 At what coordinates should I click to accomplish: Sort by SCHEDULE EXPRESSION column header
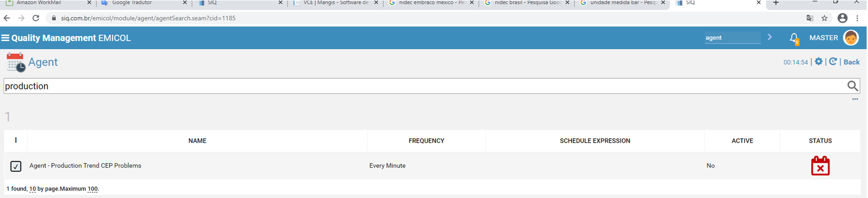pos(595,141)
